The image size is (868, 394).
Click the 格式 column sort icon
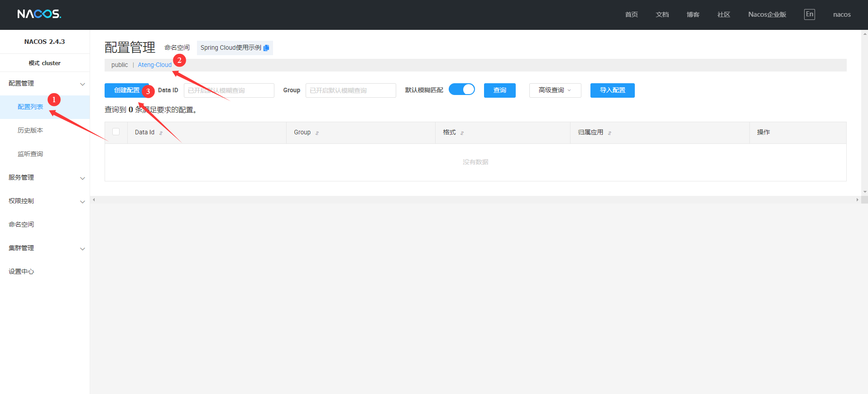(x=462, y=133)
